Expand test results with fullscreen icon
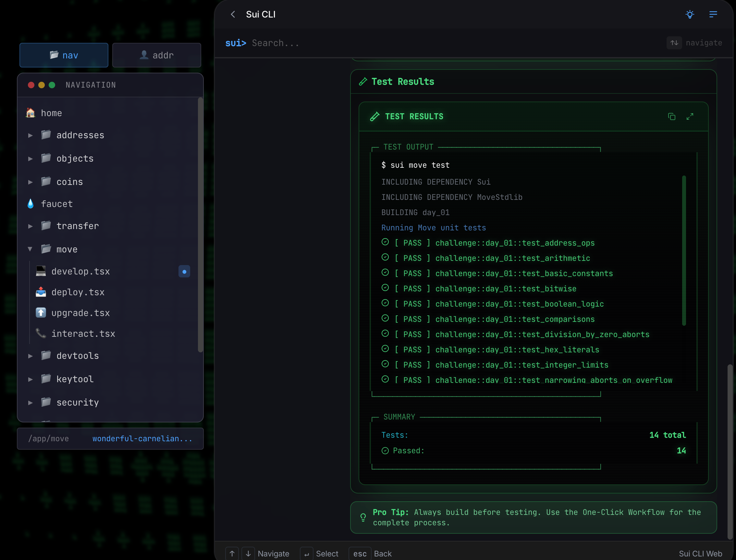Screen dimensions: 736x560 point(690,116)
